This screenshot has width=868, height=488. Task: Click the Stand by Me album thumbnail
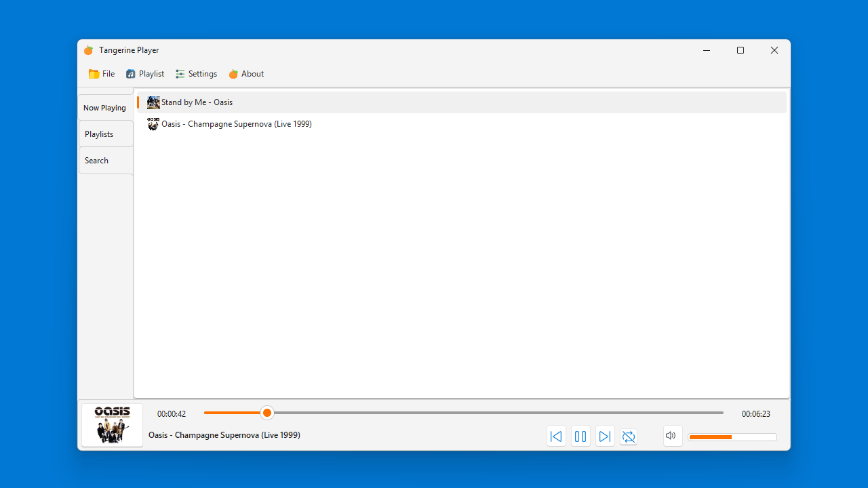tap(153, 102)
